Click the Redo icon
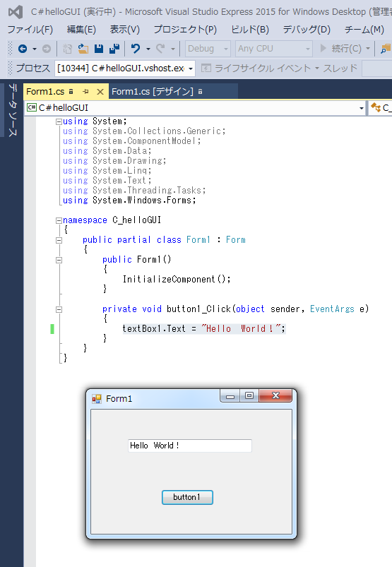Viewport: 392px width, 567px height. click(160, 49)
